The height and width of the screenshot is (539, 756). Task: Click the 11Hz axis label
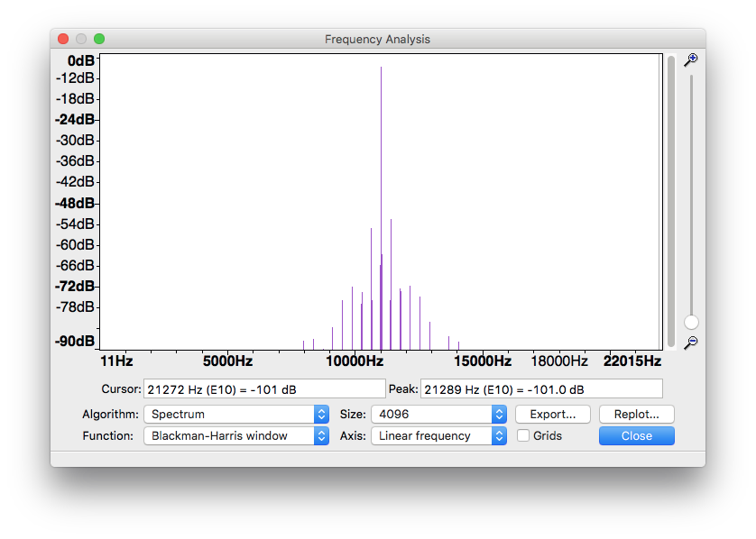click(116, 361)
